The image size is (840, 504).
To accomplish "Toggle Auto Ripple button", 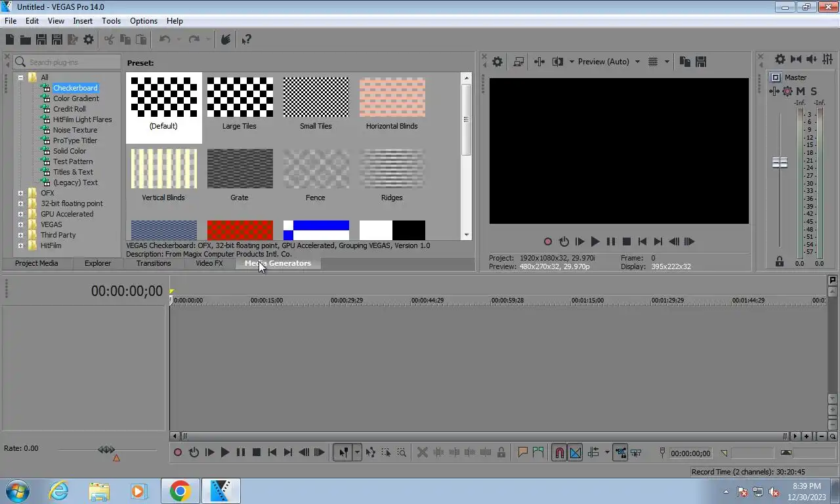I will pyautogui.click(x=593, y=453).
